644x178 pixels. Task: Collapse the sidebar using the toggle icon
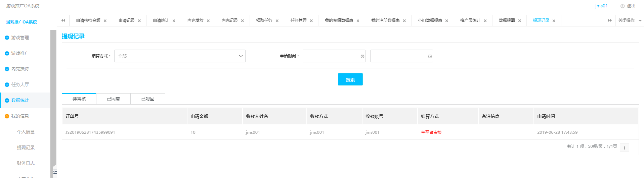55,172
